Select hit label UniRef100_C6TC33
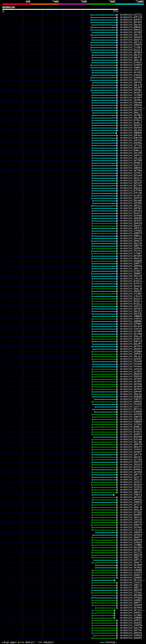Image resolution: width=146 pixels, height=644 pixels. [131, 15]
